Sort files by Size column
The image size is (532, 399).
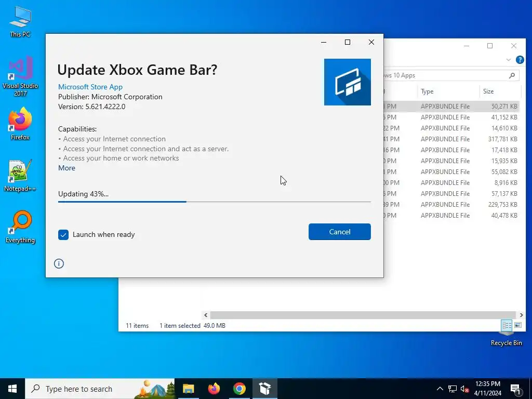tap(500, 91)
